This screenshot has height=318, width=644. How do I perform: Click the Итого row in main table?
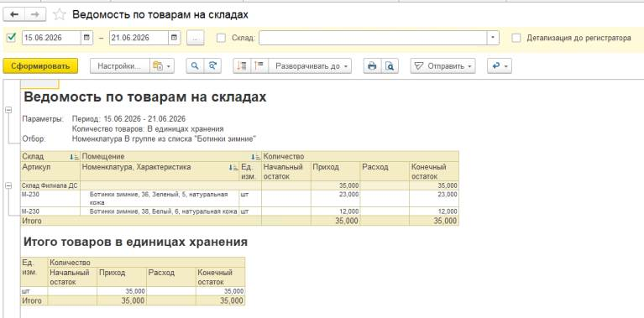tap(239, 221)
